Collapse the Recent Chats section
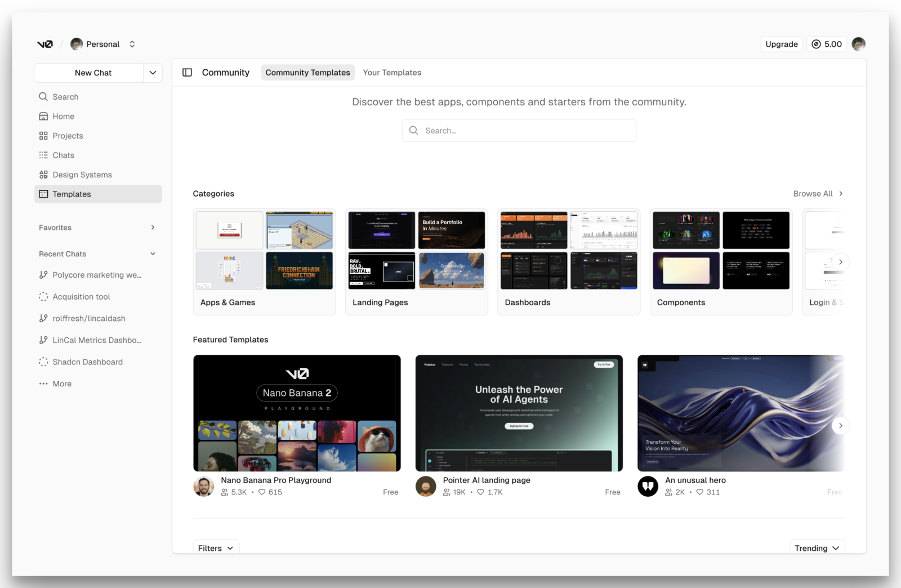This screenshot has width=901, height=588. pos(153,254)
